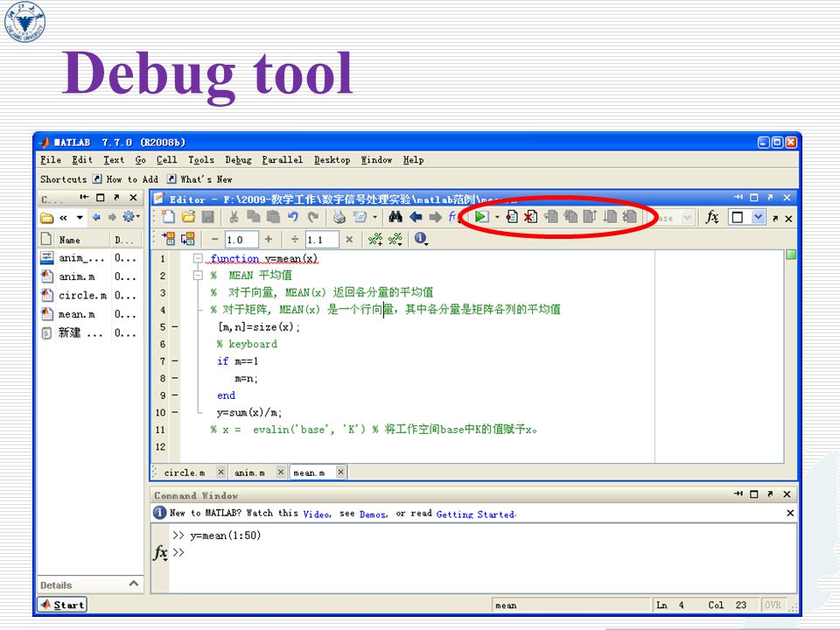The image size is (840, 630).
Task: Click the divide button next to the 1.1 field
Action: (295, 240)
